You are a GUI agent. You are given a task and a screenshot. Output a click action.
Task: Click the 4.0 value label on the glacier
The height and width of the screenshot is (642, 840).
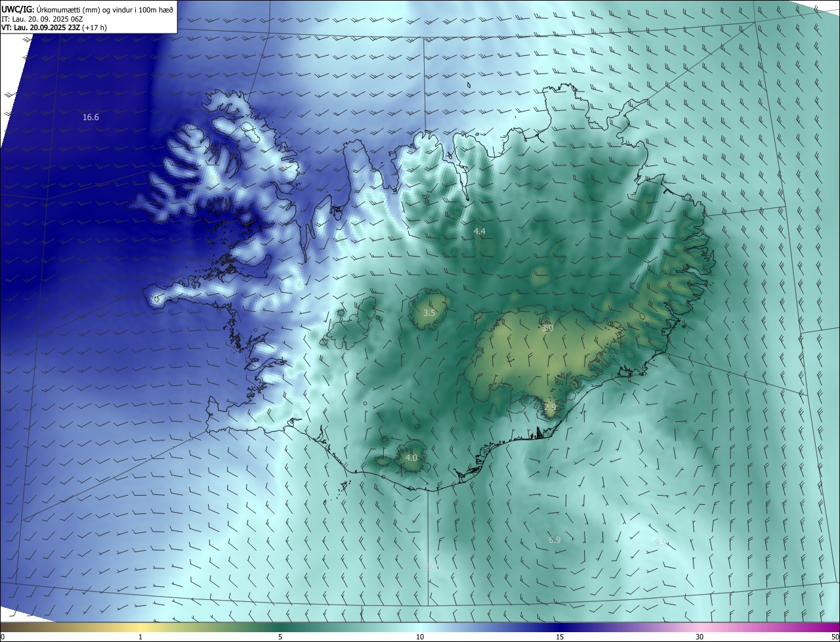pyautogui.click(x=411, y=458)
